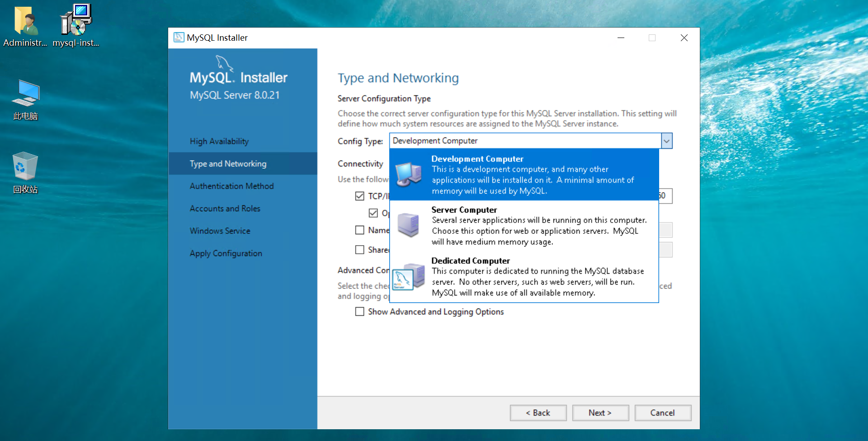Image resolution: width=868 pixels, height=441 pixels.
Task: Click the 'Type and Networking' page heading
Action: coord(398,78)
